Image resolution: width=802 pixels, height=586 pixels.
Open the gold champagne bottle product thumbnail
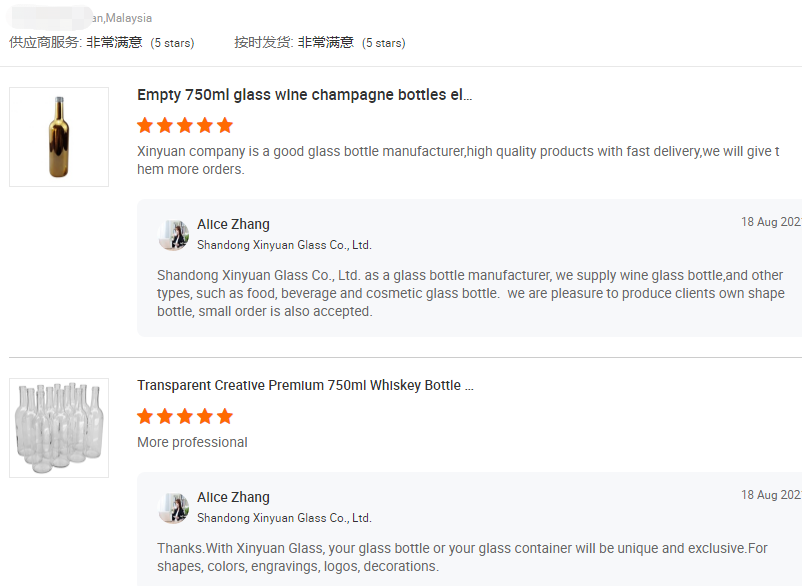[x=59, y=137]
